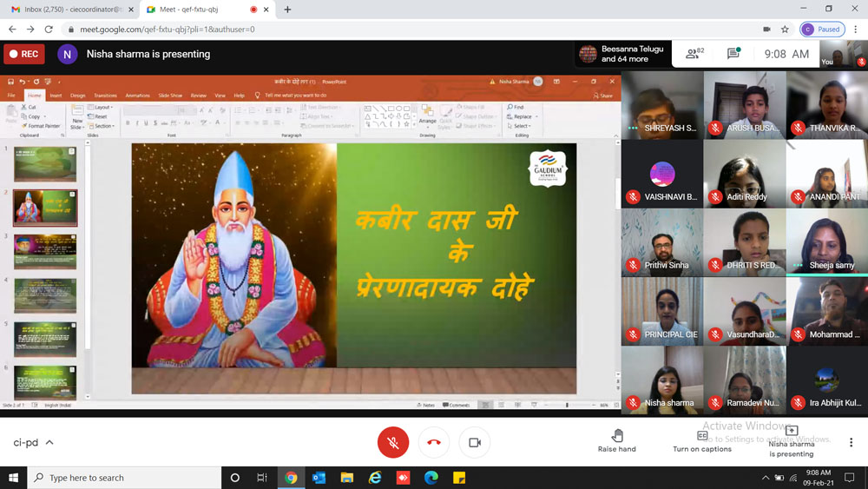Open the participants list showing 82 people

[x=694, y=54]
